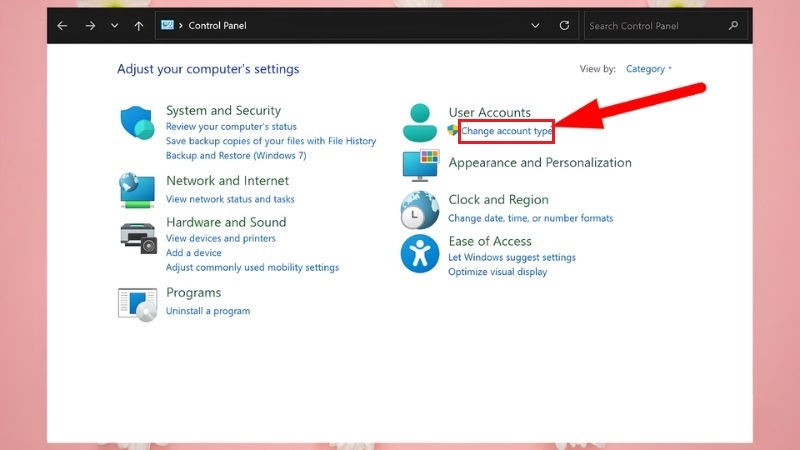Open recent locations dropdown chevron
Image resolution: width=800 pixels, height=450 pixels.
(115, 26)
